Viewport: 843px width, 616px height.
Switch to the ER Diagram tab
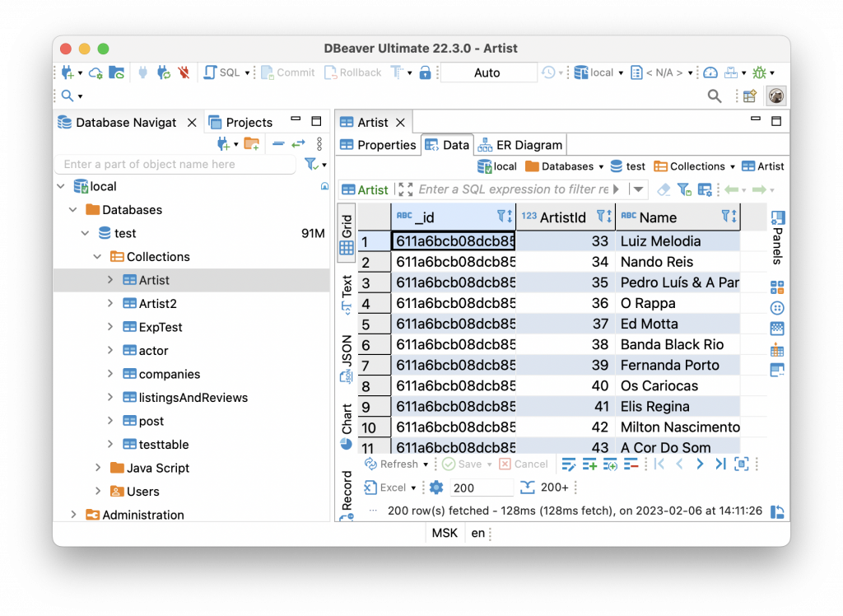(520, 145)
